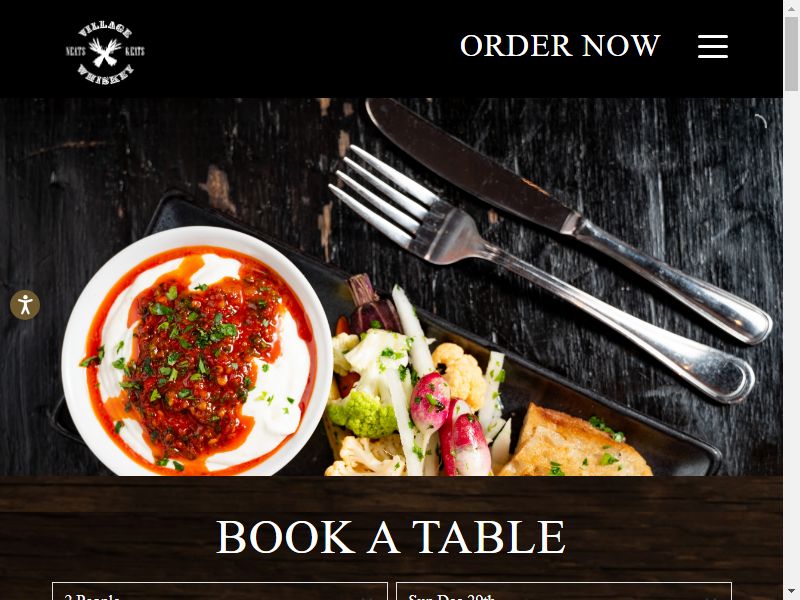Viewport: 800px width, 600px height.
Task: Open the accessibility options widget
Action: tap(25, 305)
